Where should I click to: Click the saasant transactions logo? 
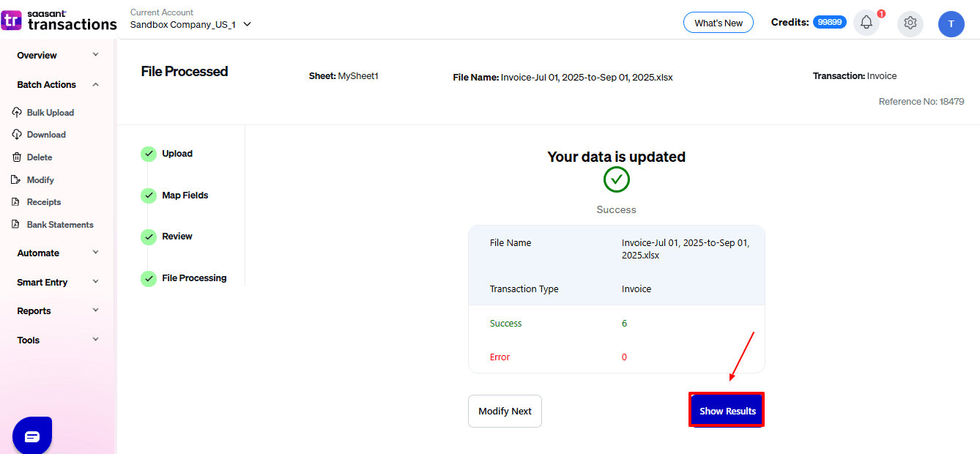click(x=59, y=21)
